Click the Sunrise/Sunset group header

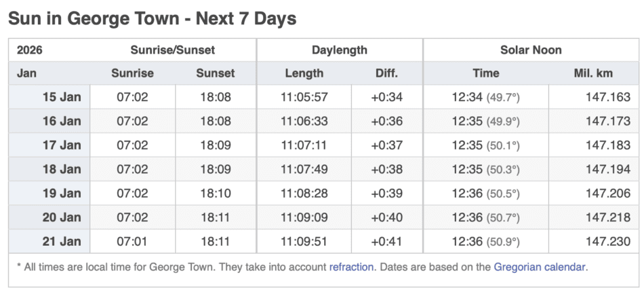pos(173,50)
